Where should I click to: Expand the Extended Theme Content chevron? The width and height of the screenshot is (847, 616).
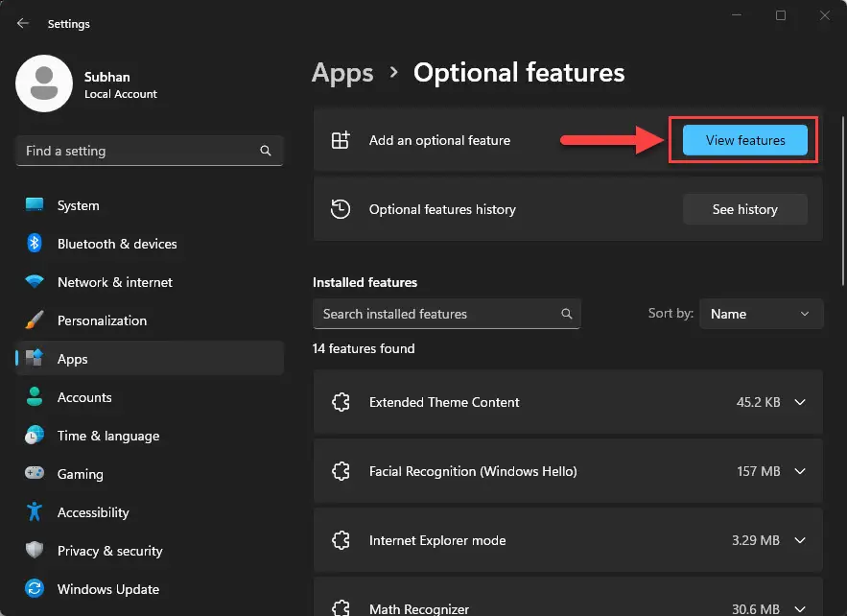pyautogui.click(x=800, y=402)
